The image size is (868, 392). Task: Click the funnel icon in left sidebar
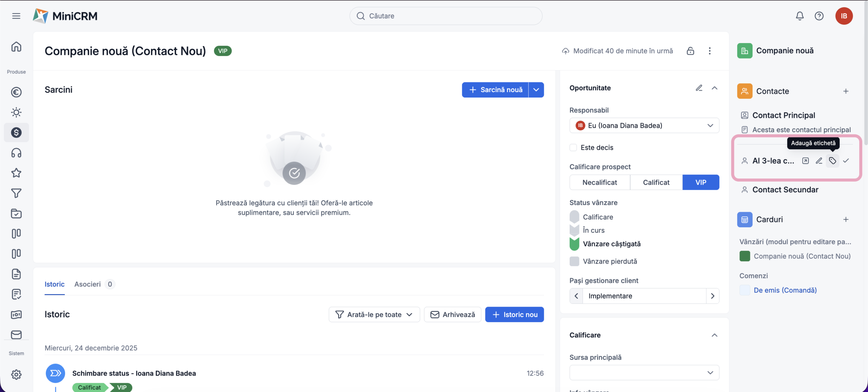tap(16, 193)
